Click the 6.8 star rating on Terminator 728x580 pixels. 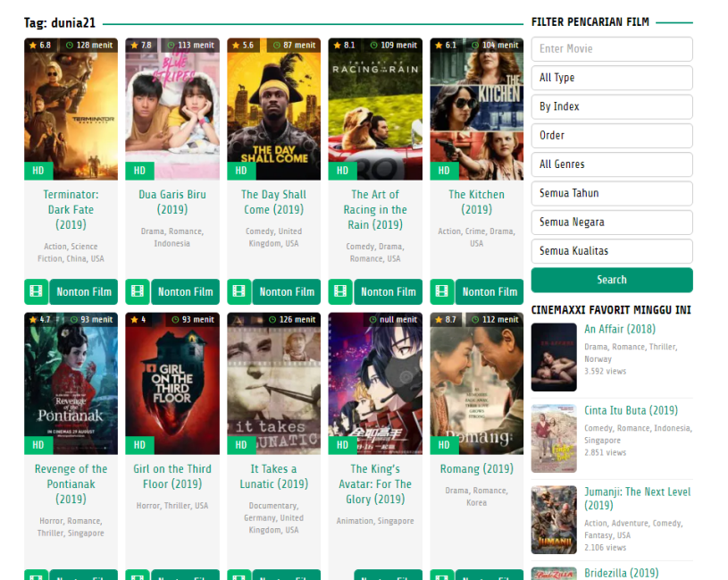coord(40,45)
